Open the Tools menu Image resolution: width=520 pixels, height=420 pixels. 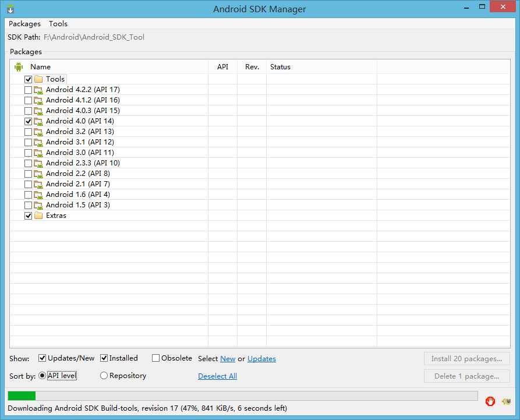pos(58,24)
